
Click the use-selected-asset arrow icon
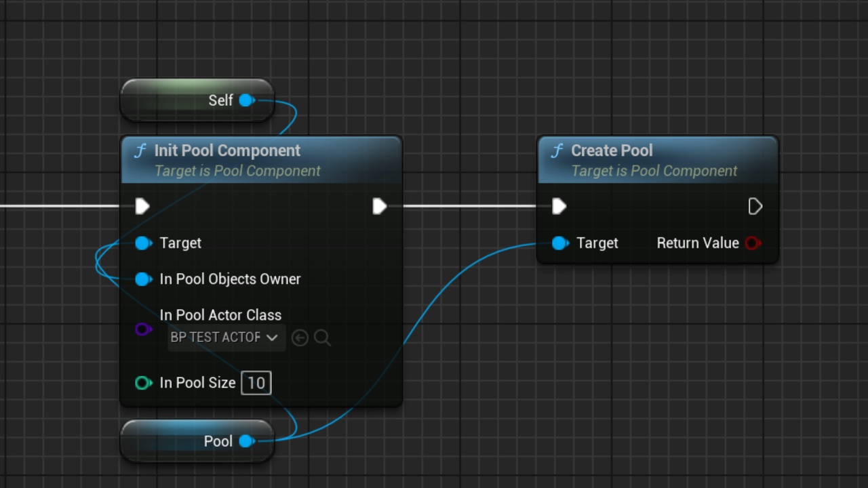(x=300, y=338)
